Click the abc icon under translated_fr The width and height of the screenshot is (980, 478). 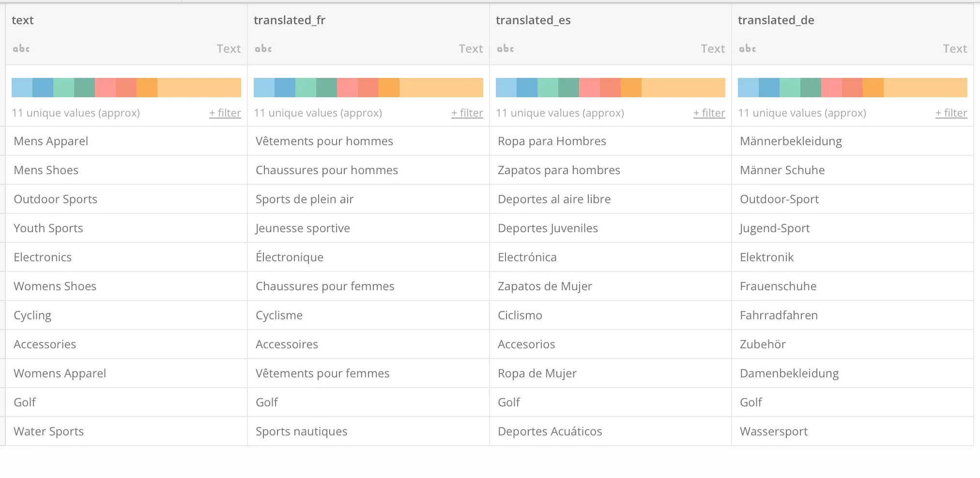coord(263,49)
